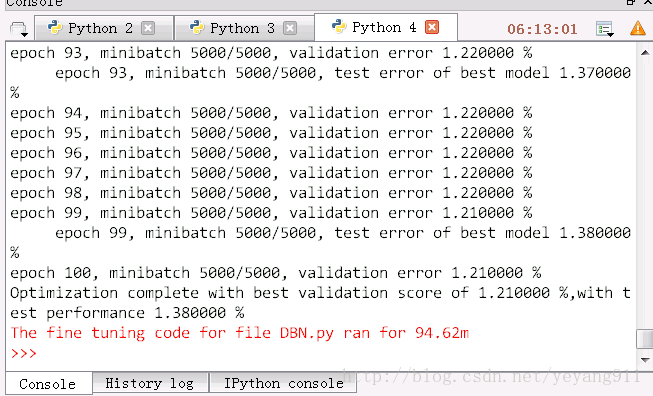This screenshot has height=396, width=653.
Task: Click the epoch 99 test error line
Action: pos(342,233)
